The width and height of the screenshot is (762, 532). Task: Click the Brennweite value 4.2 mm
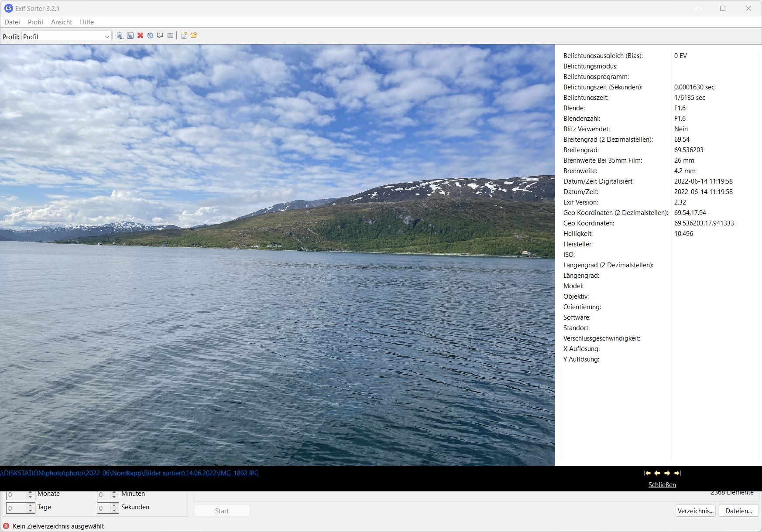(685, 171)
